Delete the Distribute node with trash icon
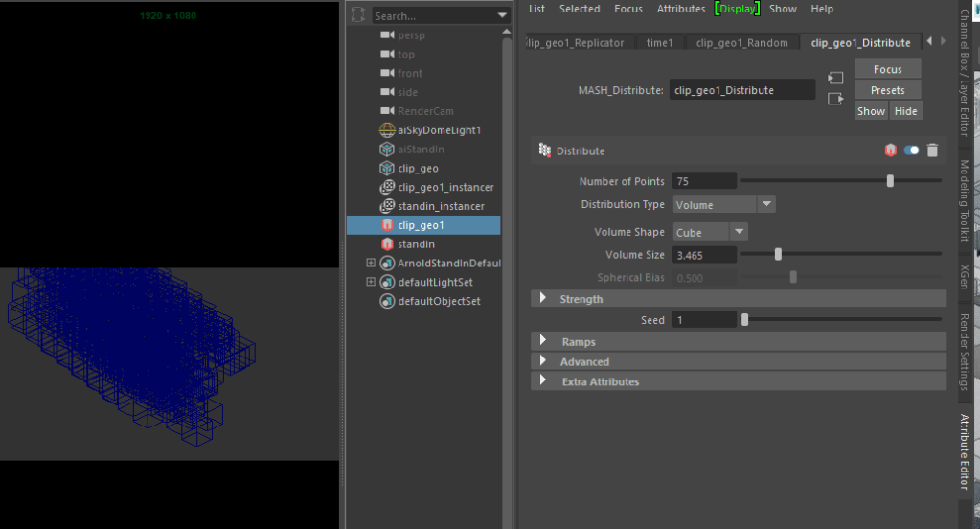The image size is (980, 529). [x=932, y=150]
